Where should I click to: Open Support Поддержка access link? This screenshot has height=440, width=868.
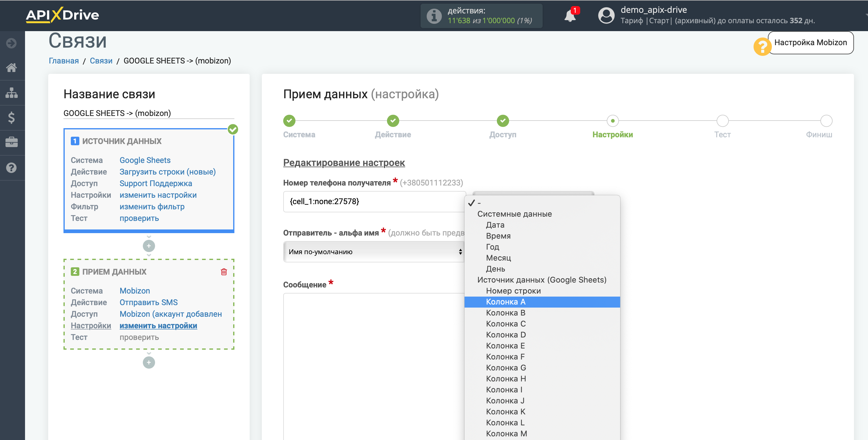tap(156, 183)
